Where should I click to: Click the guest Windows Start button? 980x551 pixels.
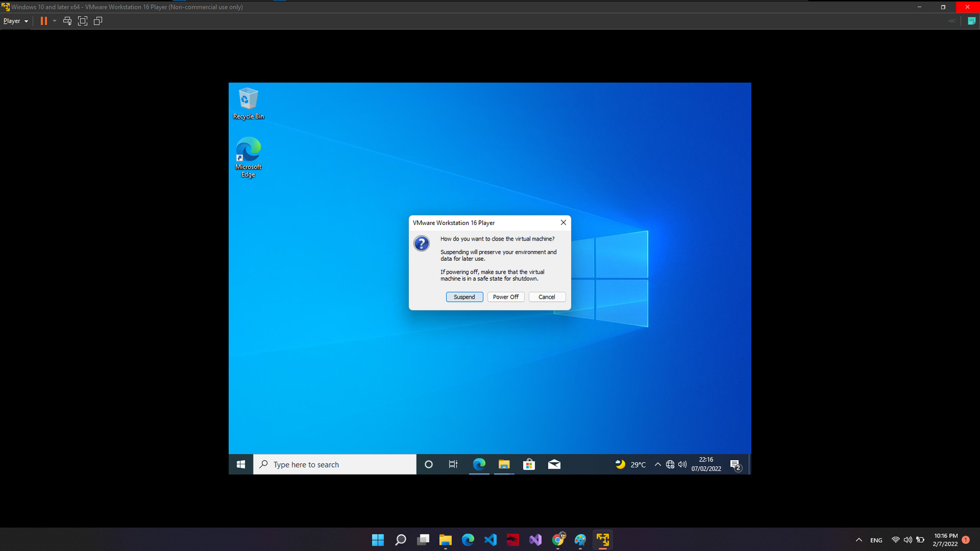(x=241, y=464)
